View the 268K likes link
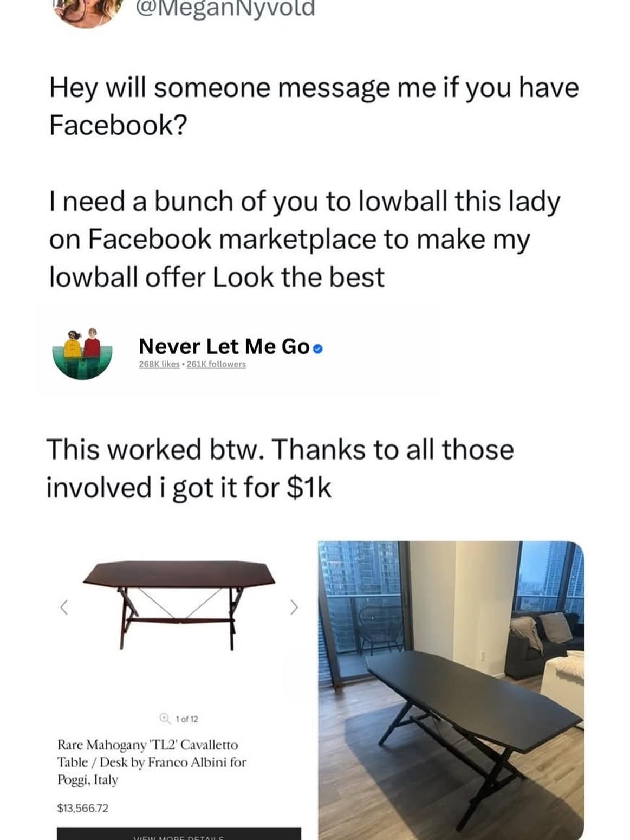Image resolution: width=630 pixels, height=840 pixels. point(159,364)
